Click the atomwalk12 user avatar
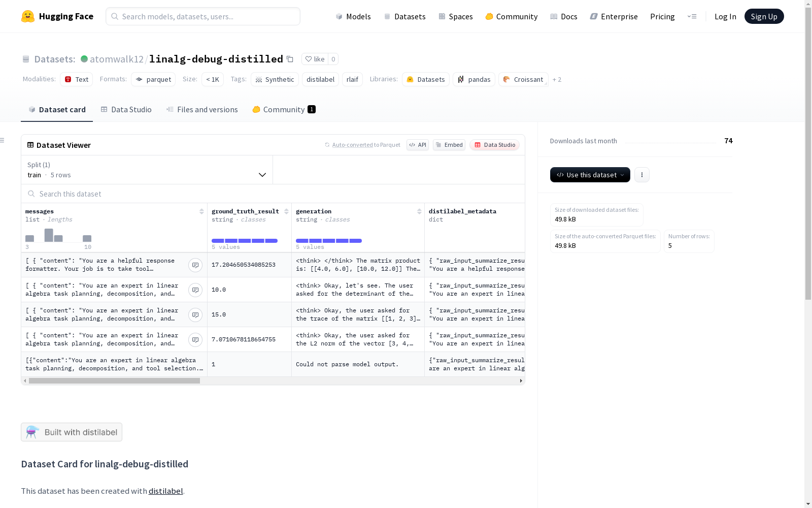812x508 pixels. coord(84,59)
